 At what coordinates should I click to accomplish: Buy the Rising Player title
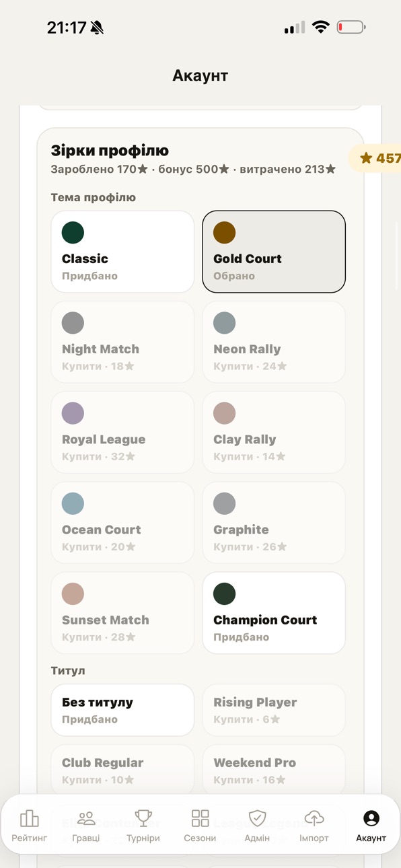(274, 710)
